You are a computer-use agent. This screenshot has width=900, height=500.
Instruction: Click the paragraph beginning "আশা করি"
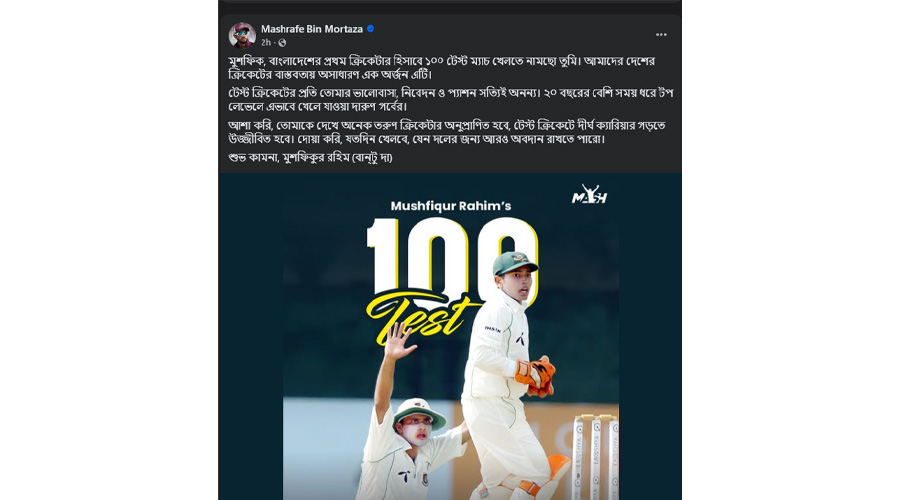coord(447,132)
